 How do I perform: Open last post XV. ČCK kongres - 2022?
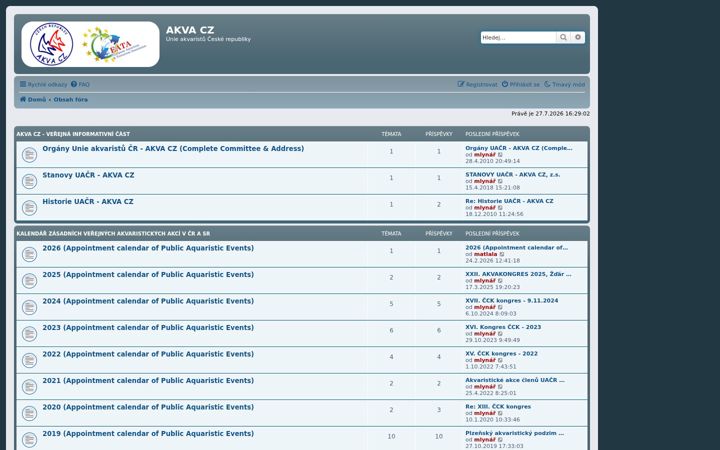(501, 354)
